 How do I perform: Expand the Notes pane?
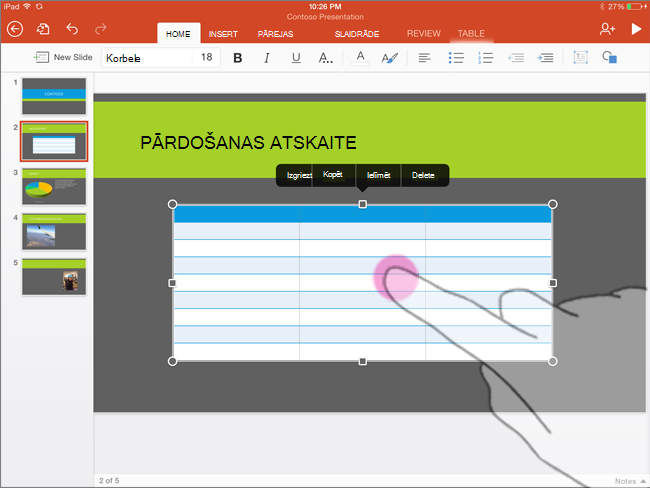630,481
